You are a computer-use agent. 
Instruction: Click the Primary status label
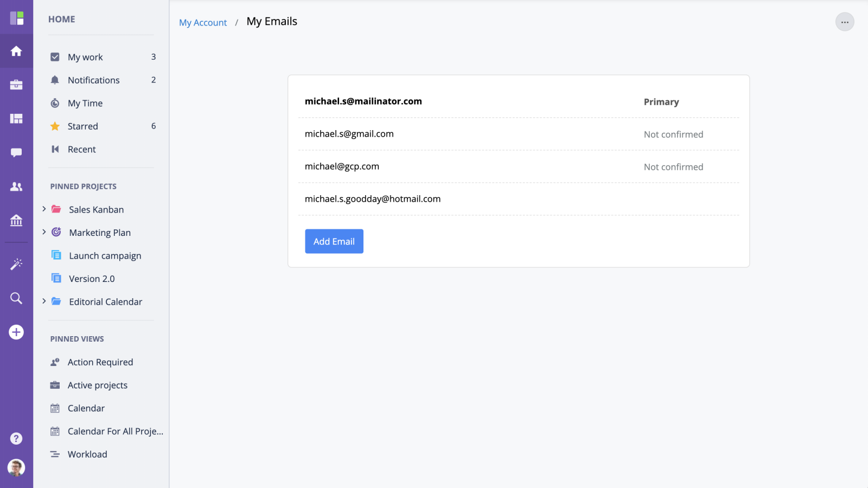click(x=661, y=102)
